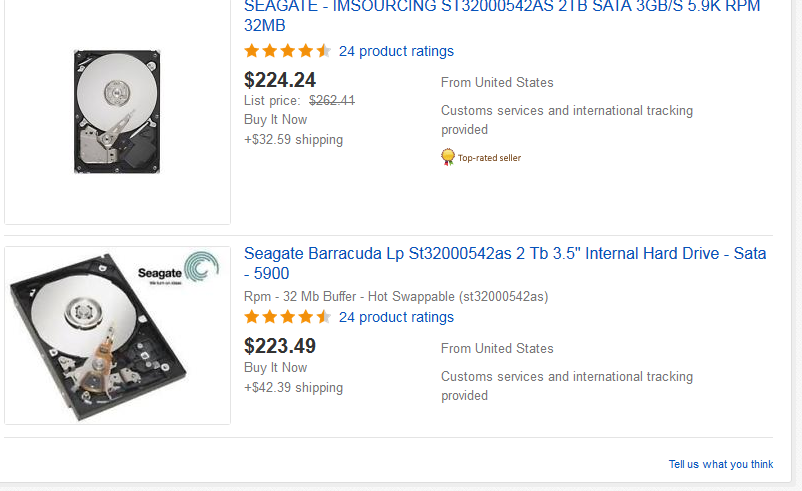
Task: Click star rating on the IMSOURCING listing
Action: (287, 51)
